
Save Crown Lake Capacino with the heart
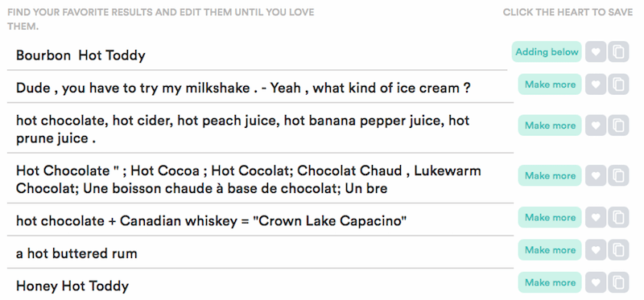point(596,217)
